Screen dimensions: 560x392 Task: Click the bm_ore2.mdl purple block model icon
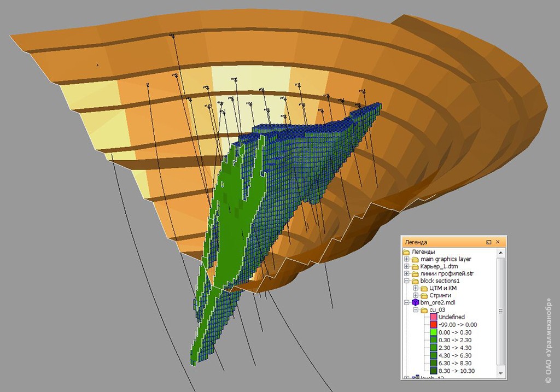pyautogui.click(x=415, y=302)
